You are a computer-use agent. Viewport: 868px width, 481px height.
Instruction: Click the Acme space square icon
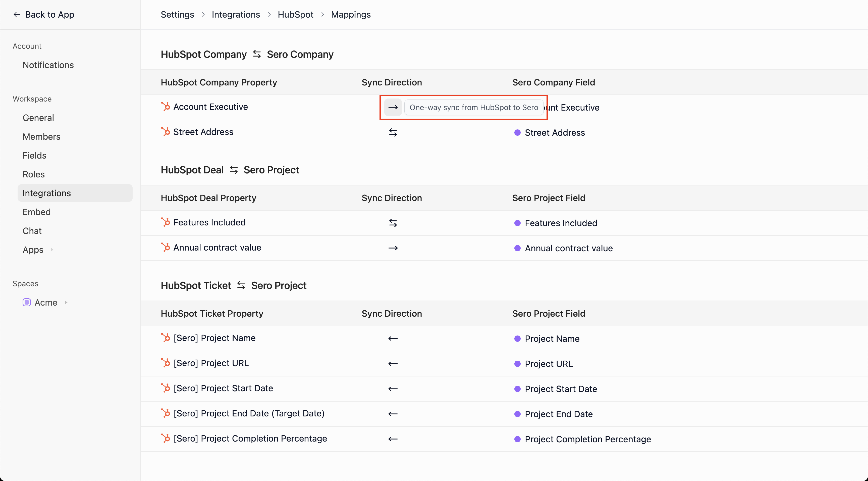(x=27, y=302)
